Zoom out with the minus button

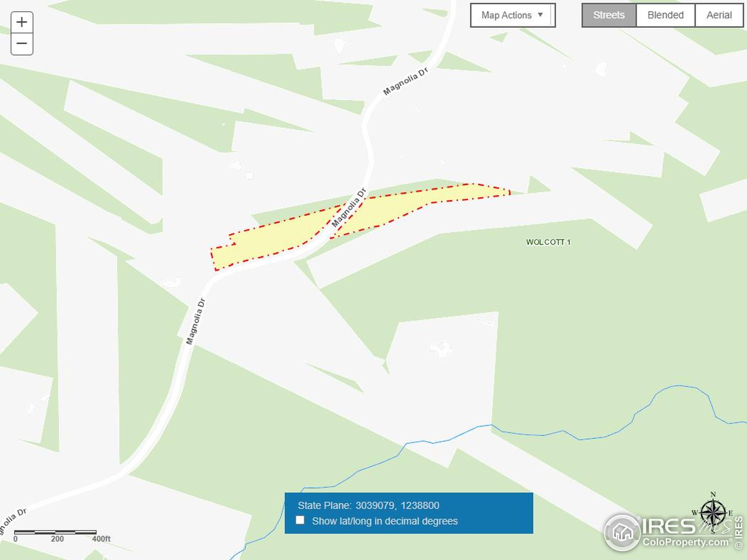[x=22, y=44]
